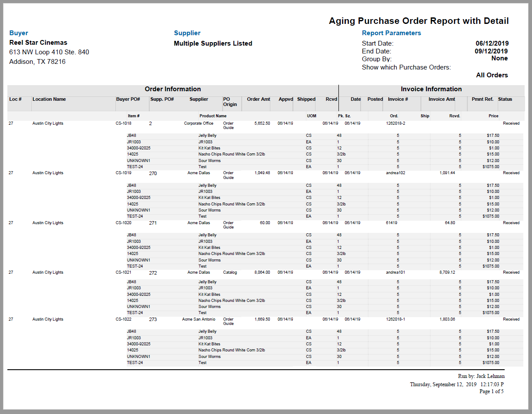The image size is (532, 414).
Task: Click the Report Parameters heading
Action: (x=391, y=33)
